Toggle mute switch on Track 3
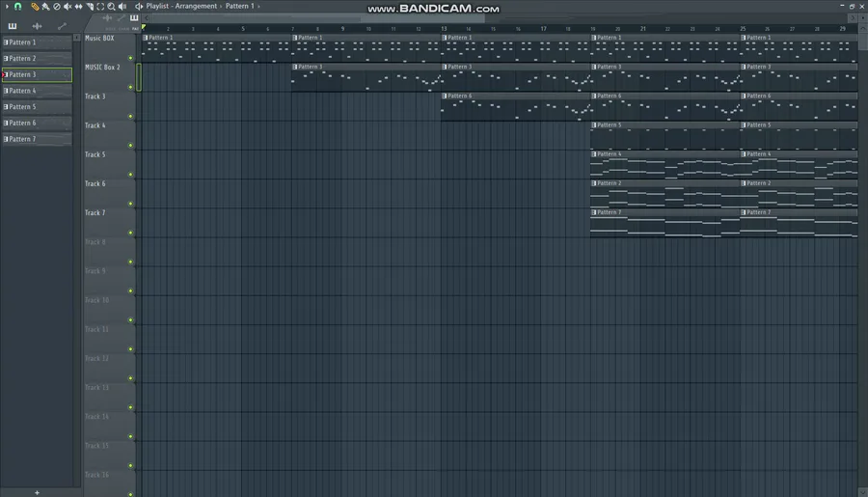Screen dimensions: 868x497 pos(130,117)
